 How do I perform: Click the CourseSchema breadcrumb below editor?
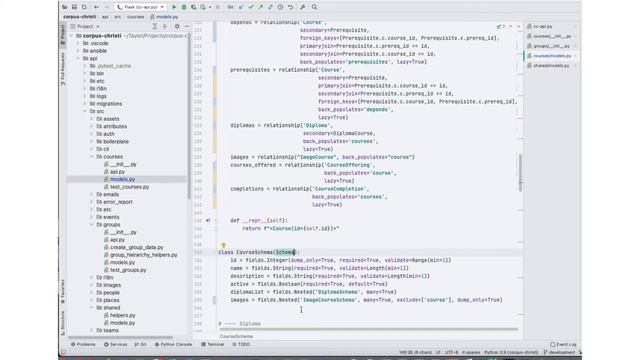pos(236,336)
